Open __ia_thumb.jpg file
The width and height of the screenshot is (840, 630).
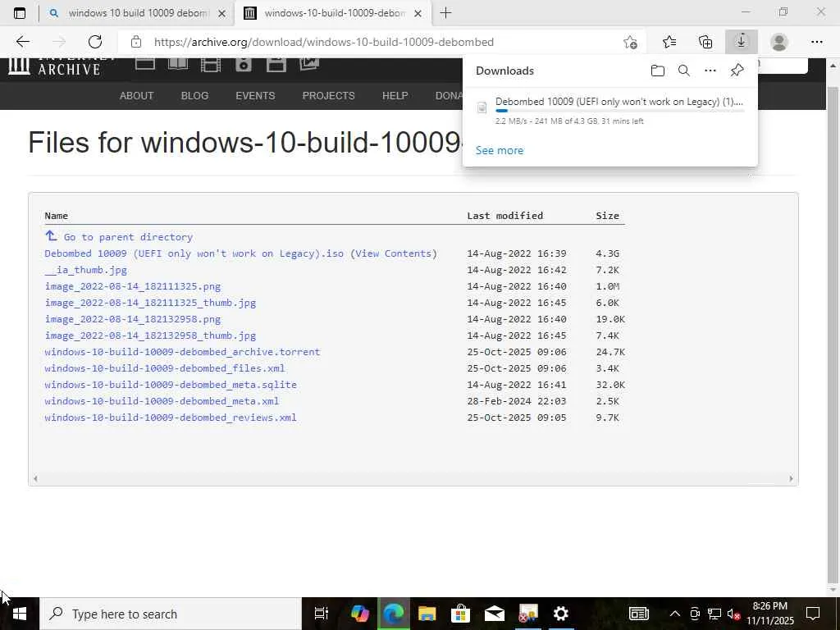[85, 270]
